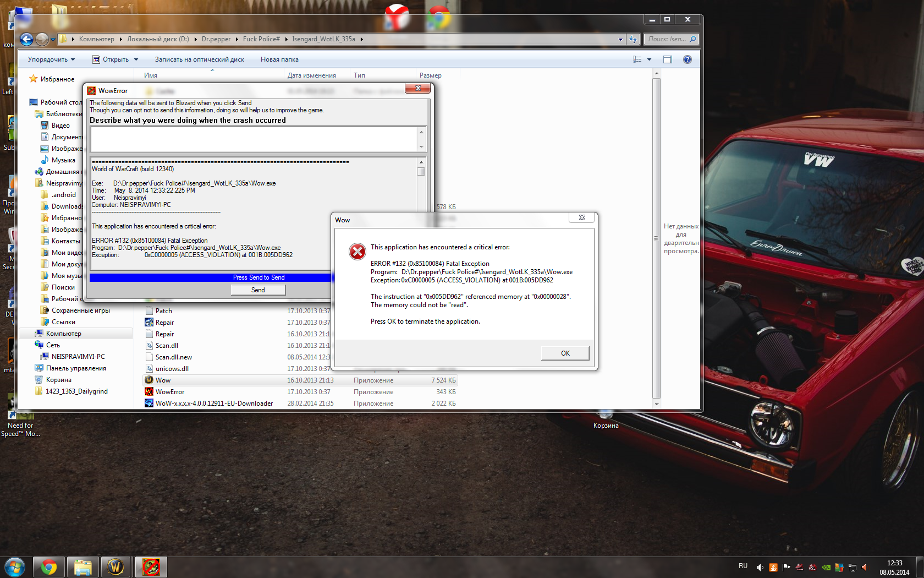The image size is (924, 578).
Task: Open the Explorer help icon
Action: [687, 59]
